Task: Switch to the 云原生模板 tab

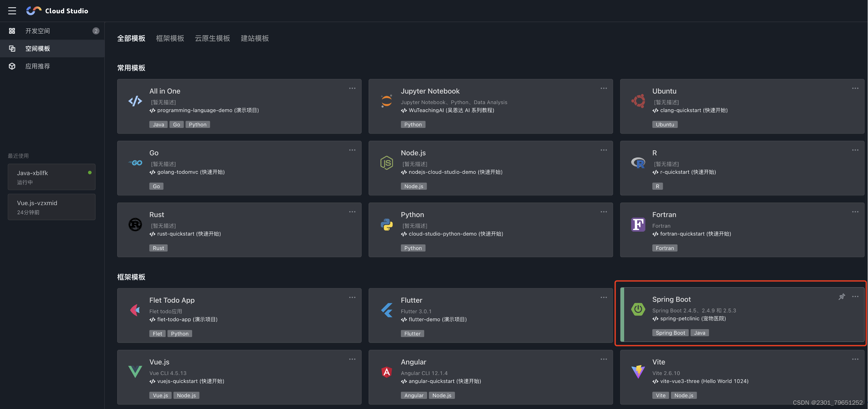Action: coord(212,38)
